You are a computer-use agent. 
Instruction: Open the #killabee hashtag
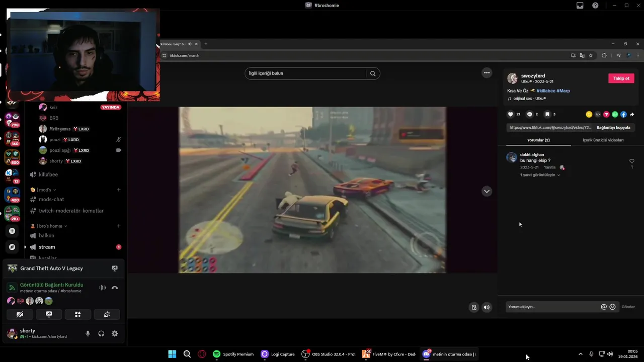(546, 91)
